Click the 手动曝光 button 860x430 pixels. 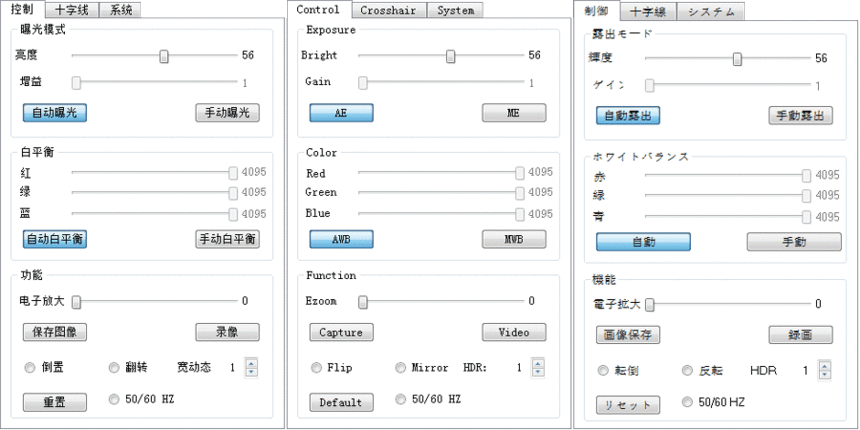pos(228,113)
